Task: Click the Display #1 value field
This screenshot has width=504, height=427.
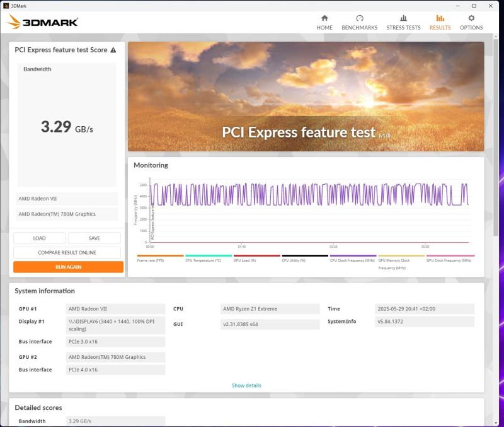Action: (115, 325)
